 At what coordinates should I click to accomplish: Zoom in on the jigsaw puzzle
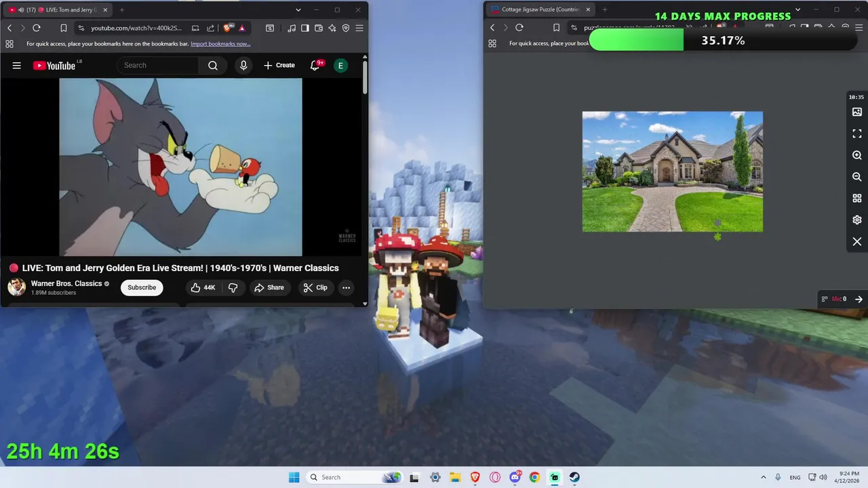[x=857, y=155]
